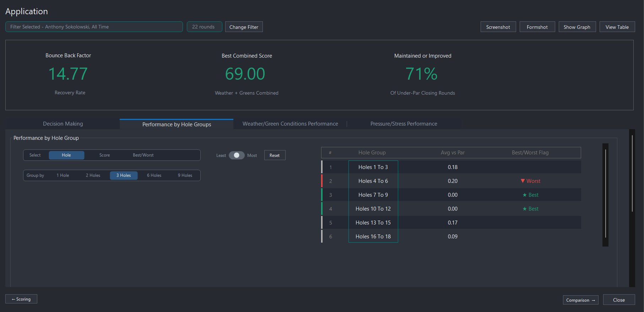Viewport: 644px width, 312px height.
Task: Close the Application dialog
Action: click(x=619, y=300)
